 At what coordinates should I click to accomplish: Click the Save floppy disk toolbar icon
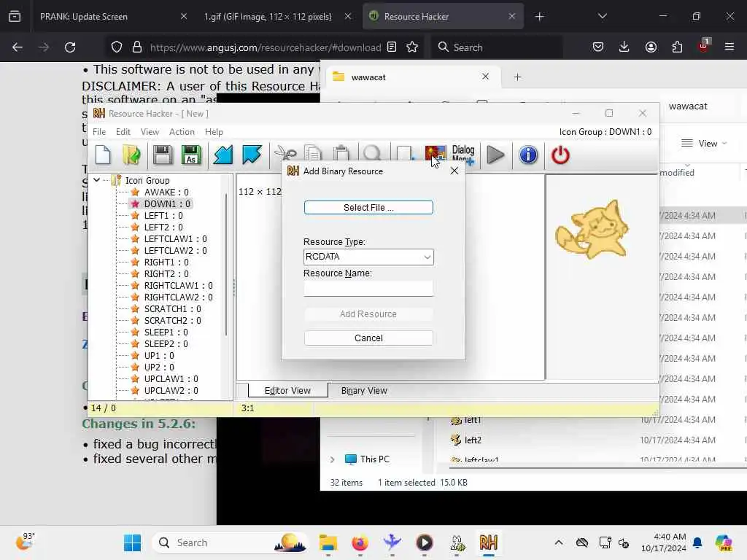click(162, 155)
